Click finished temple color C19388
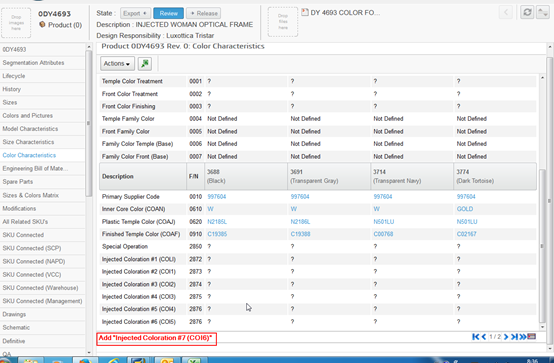 click(300, 234)
